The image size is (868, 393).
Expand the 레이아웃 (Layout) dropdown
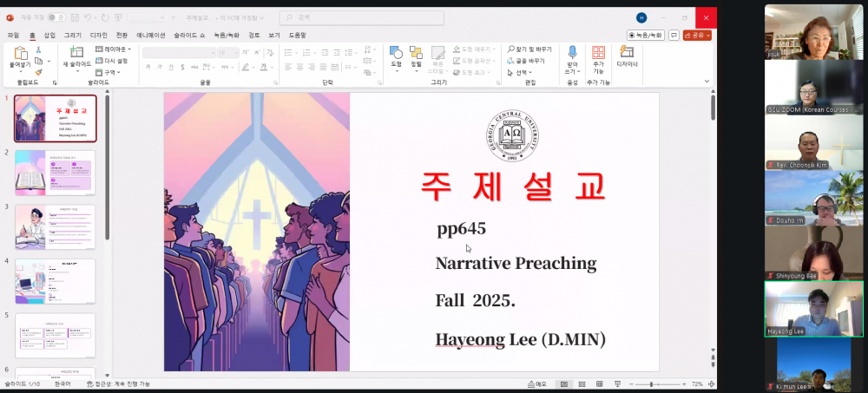(114, 49)
